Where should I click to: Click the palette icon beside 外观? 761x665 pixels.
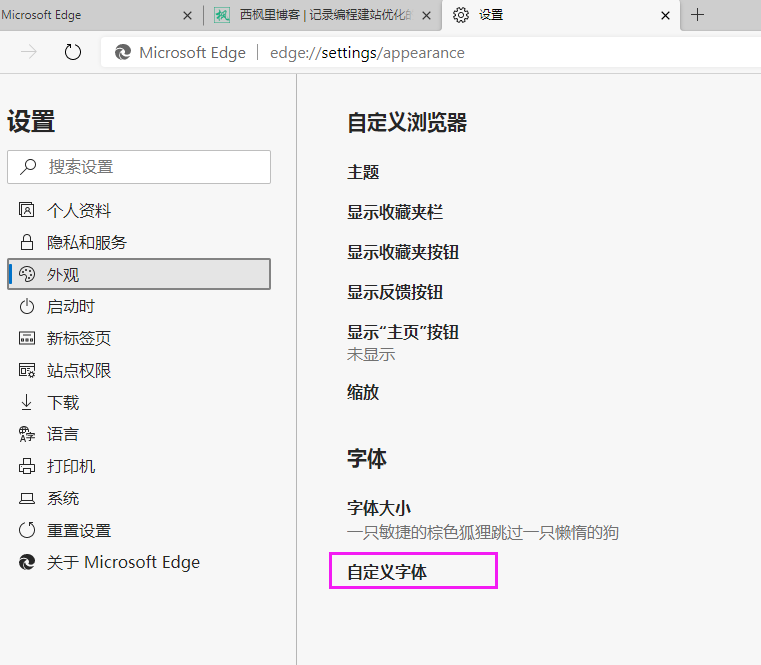[x=27, y=274]
